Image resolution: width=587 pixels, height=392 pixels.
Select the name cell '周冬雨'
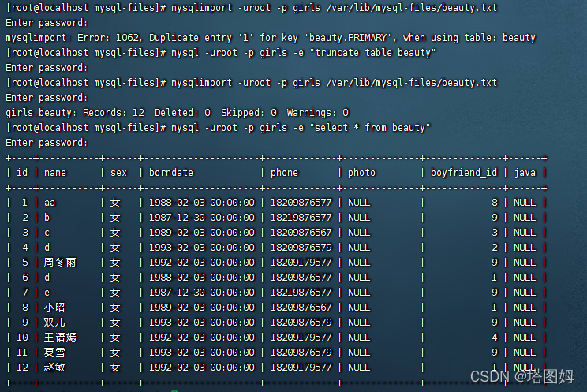coord(60,263)
